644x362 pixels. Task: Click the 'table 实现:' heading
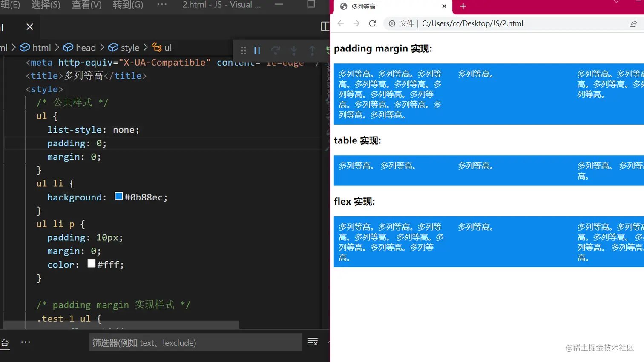pyautogui.click(x=357, y=140)
